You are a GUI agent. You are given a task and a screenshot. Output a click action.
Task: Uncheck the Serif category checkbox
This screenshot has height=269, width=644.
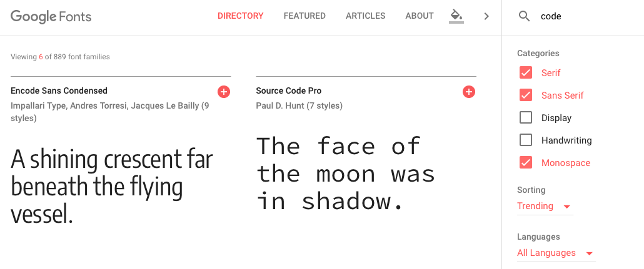click(526, 73)
